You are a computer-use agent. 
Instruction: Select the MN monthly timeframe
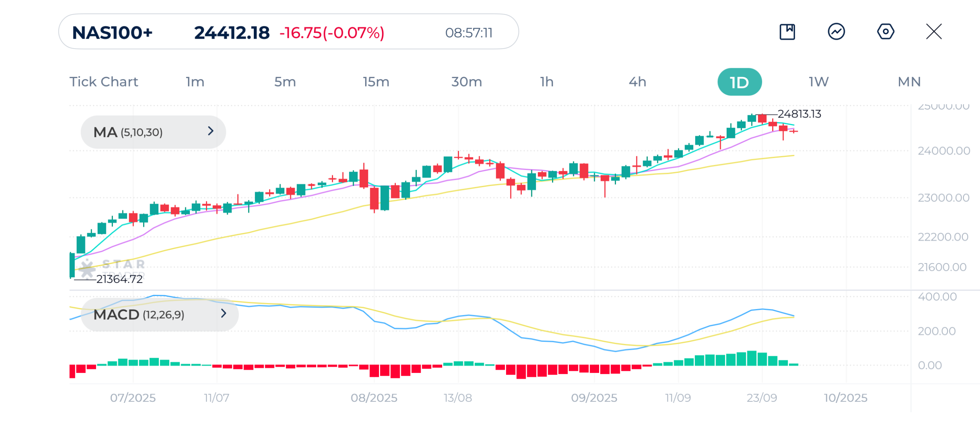[x=909, y=82]
